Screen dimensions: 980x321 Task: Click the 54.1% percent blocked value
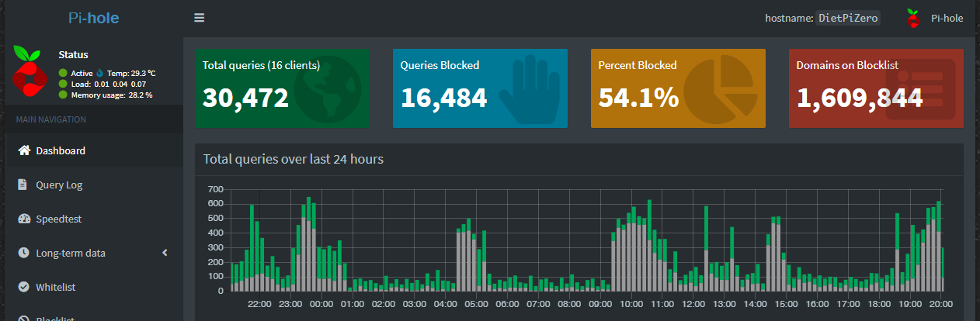[x=638, y=98]
